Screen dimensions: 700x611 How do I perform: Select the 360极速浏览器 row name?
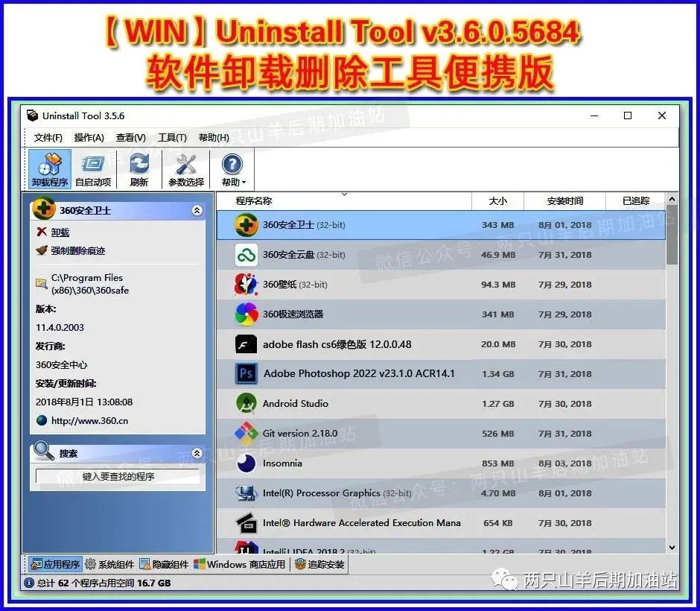[293, 314]
